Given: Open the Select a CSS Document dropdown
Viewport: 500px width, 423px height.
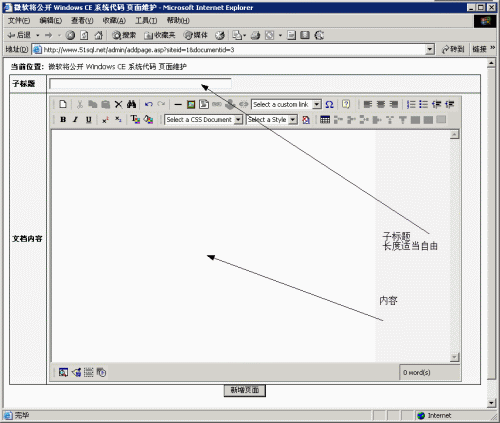Looking at the screenshot, I should (203, 119).
